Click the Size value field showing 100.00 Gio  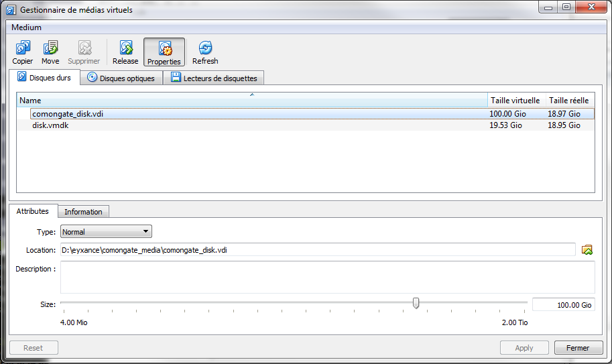564,305
